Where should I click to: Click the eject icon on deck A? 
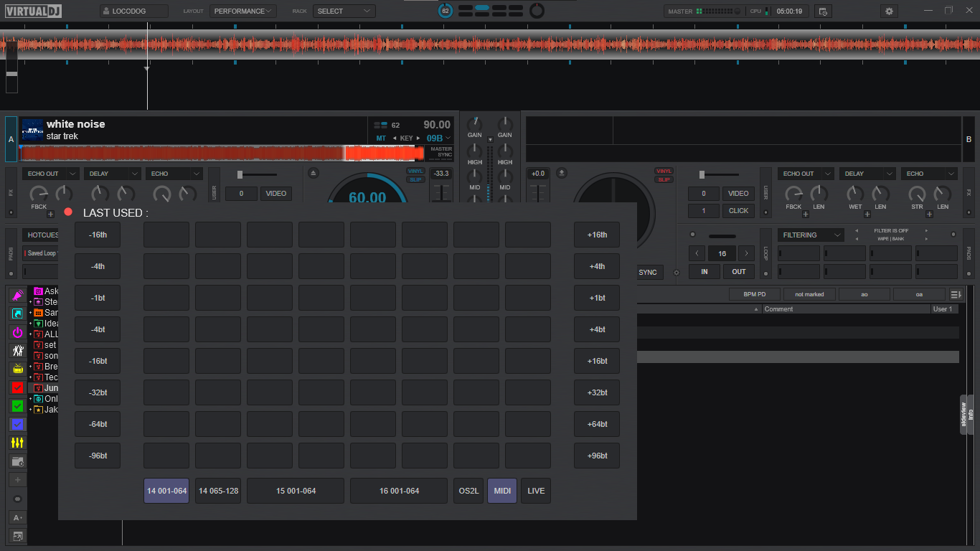click(x=313, y=173)
